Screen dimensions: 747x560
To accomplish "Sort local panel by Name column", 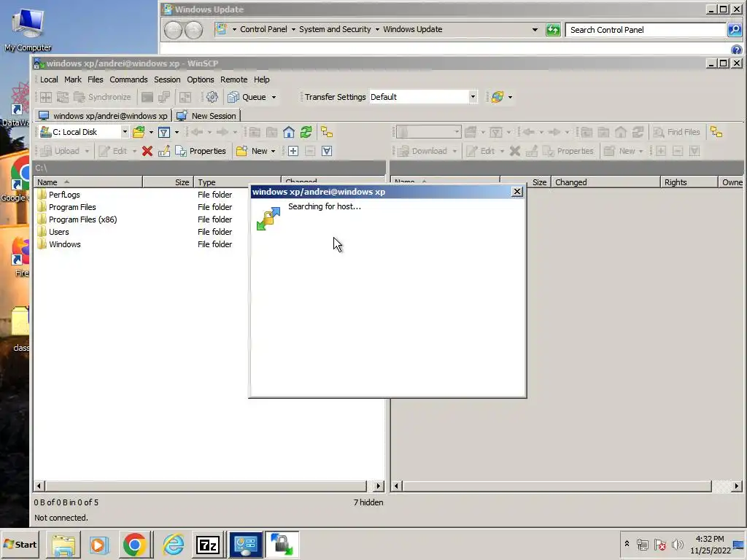I will [x=88, y=182].
